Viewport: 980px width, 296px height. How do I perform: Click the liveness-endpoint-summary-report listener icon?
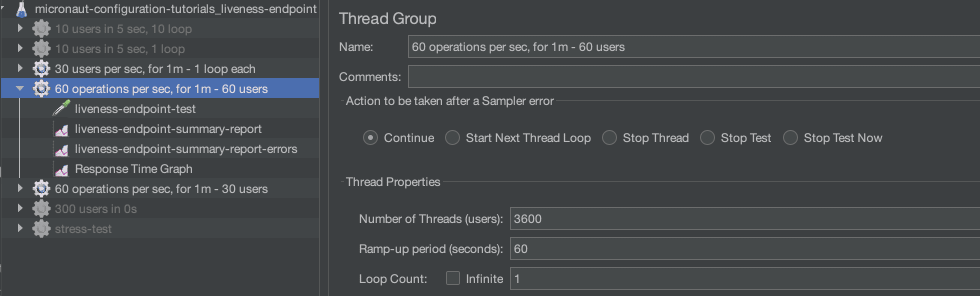pos(61,129)
